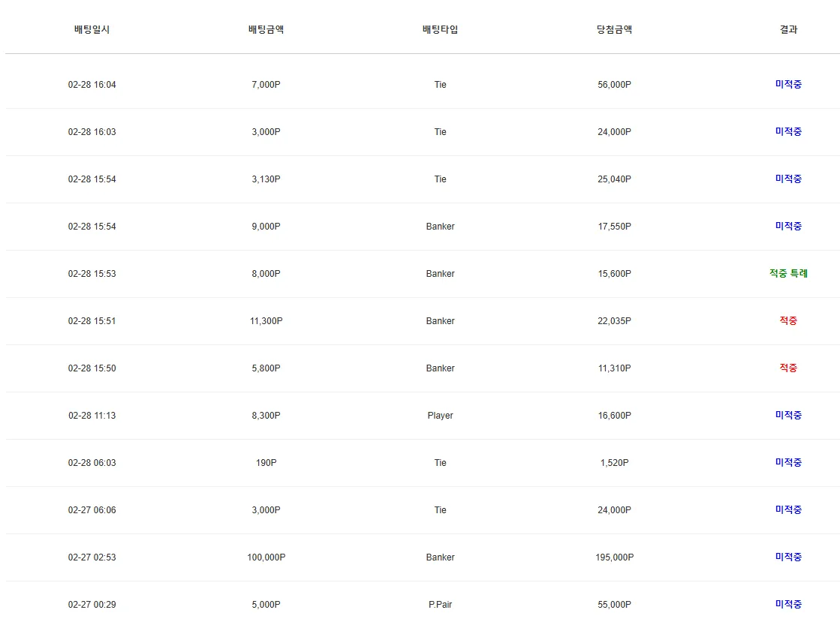Click the Player bet type cell

440,415
